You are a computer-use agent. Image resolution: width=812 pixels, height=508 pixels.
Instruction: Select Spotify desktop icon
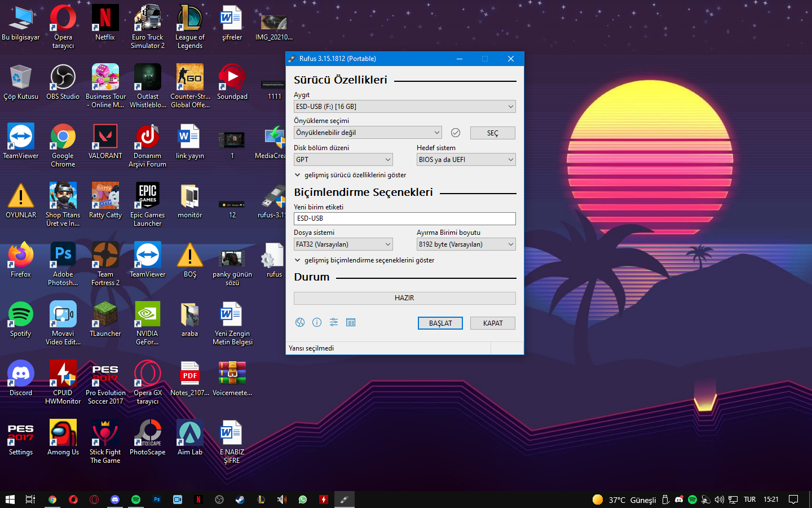pos(21,320)
